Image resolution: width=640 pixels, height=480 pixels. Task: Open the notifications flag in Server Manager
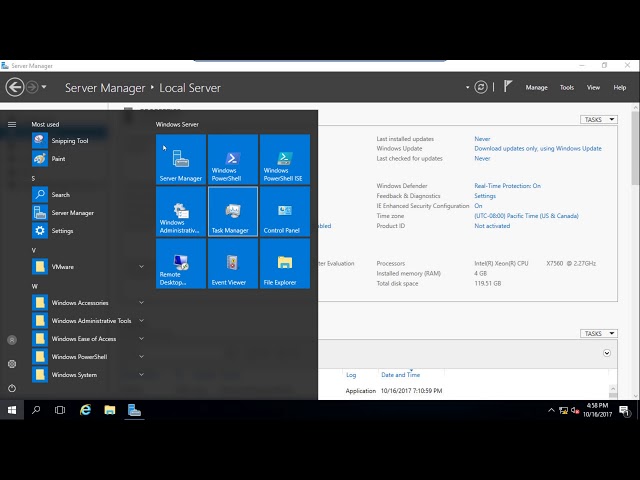(x=507, y=87)
